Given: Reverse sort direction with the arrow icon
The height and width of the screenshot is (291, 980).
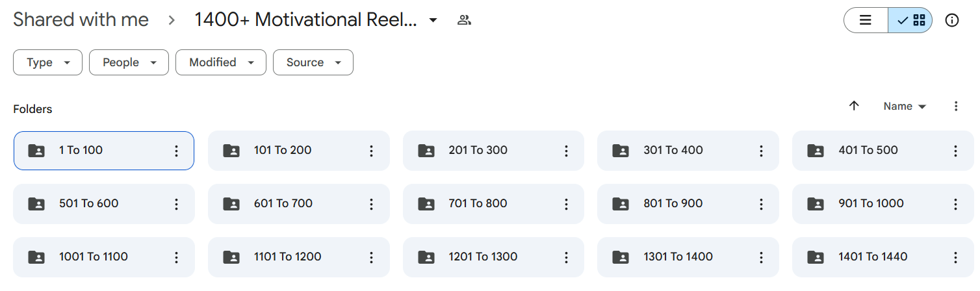Looking at the screenshot, I should click(854, 106).
